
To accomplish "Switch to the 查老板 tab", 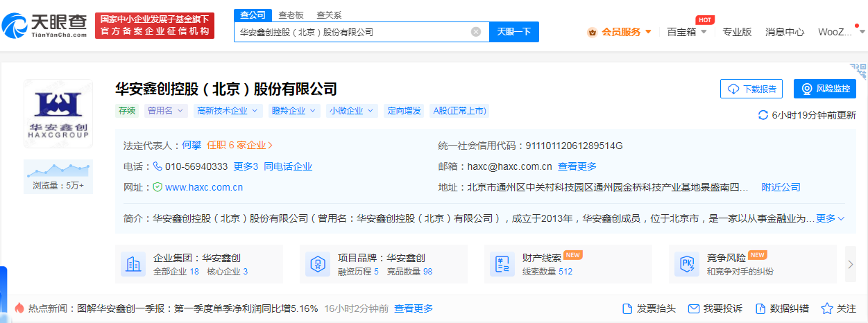I will coord(291,15).
